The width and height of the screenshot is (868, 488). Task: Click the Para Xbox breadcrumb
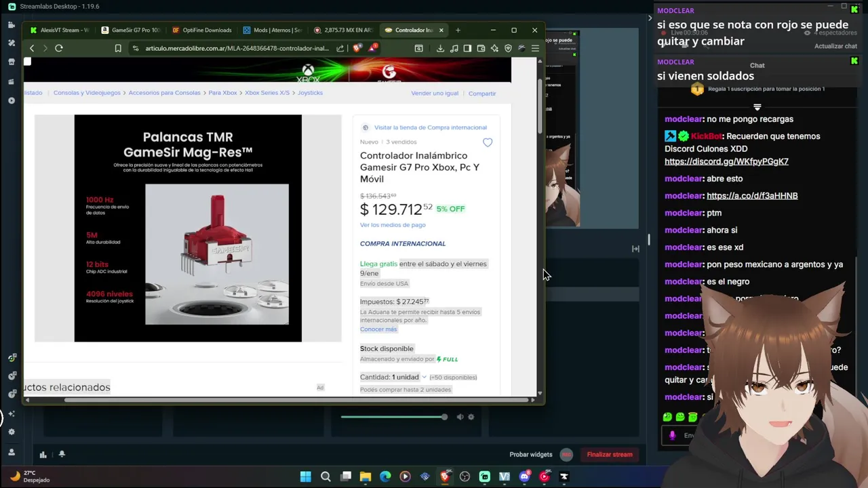click(x=222, y=93)
